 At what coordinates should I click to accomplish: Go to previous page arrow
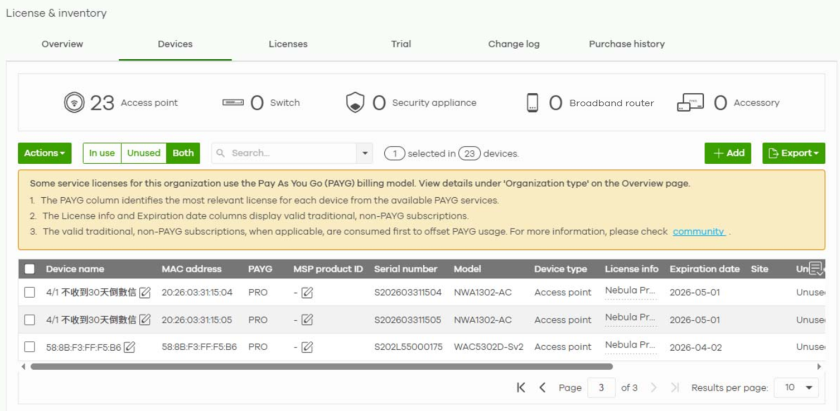coord(542,387)
